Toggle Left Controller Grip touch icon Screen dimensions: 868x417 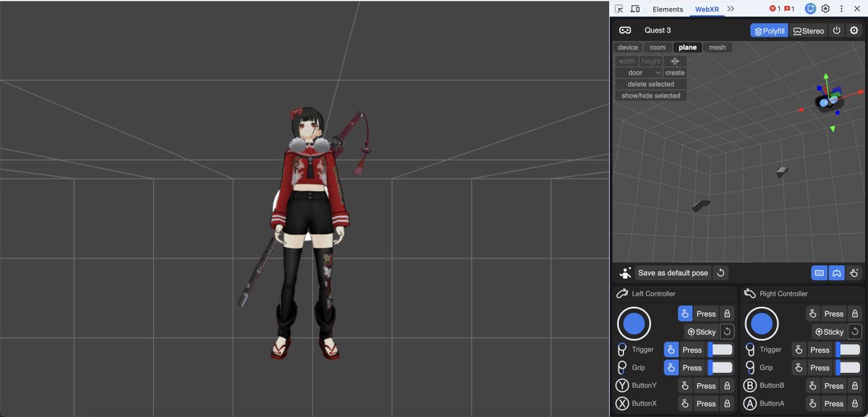pyautogui.click(x=671, y=368)
